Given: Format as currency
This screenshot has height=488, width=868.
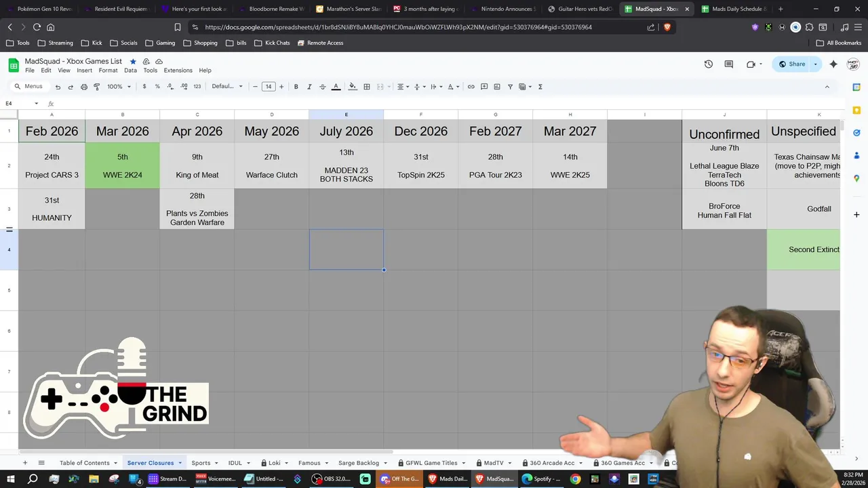Looking at the screenshot, I should [144, 87].
